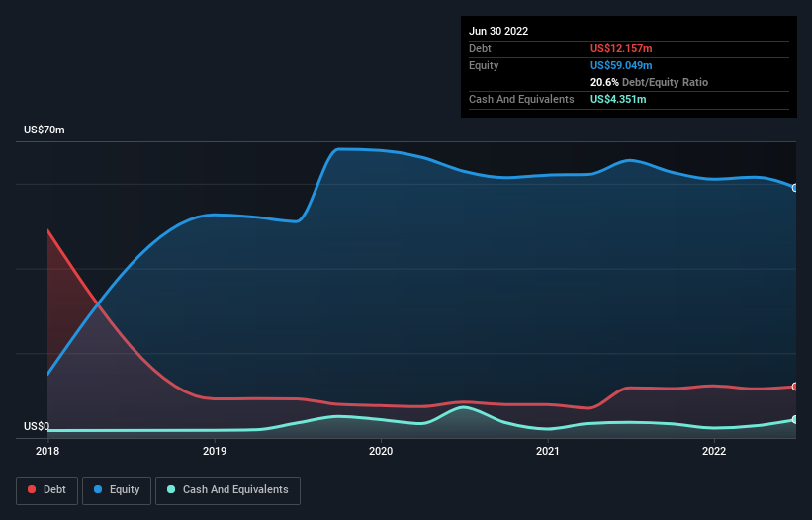Click Cash And Equivalents label in tooltip
This screenshot has width=812, height=520.
click(521, 99)
